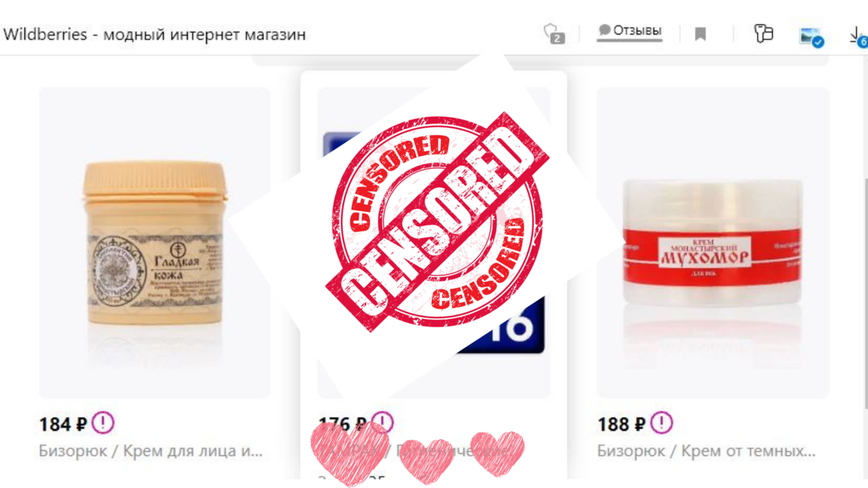868x488 pixels.
Task: Click info icon beside 176 ₽ price
Action: point(383,422)
